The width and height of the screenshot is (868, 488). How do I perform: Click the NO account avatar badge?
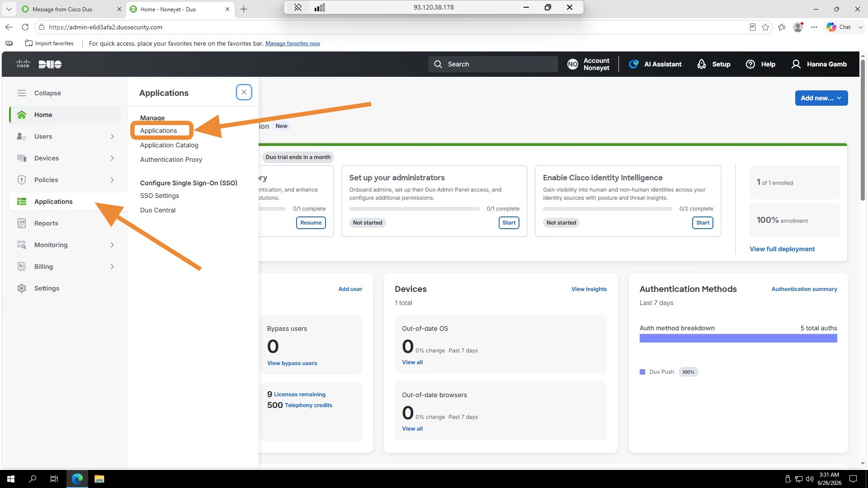(x=573, y=64)
